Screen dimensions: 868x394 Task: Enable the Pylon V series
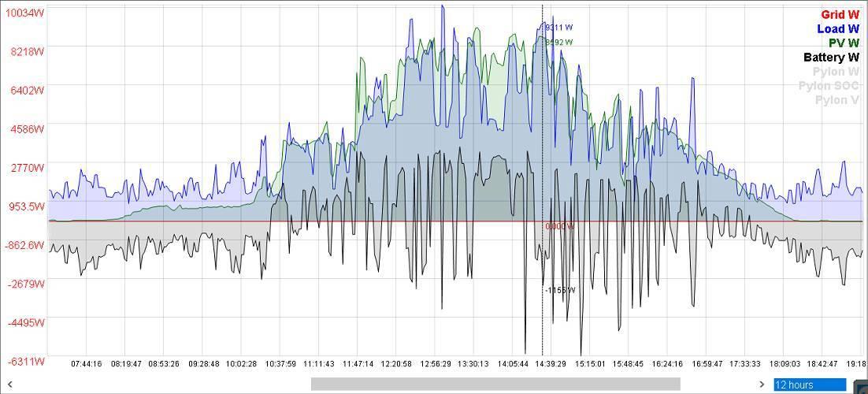coord(836,100)
